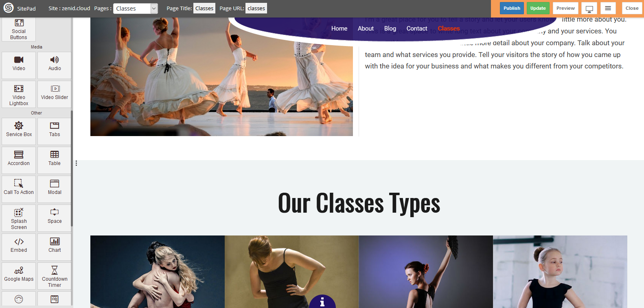Screen dimensions: 644x308
Task: Open the hamburger menu in top bar
Action: [x=608, y=8]
